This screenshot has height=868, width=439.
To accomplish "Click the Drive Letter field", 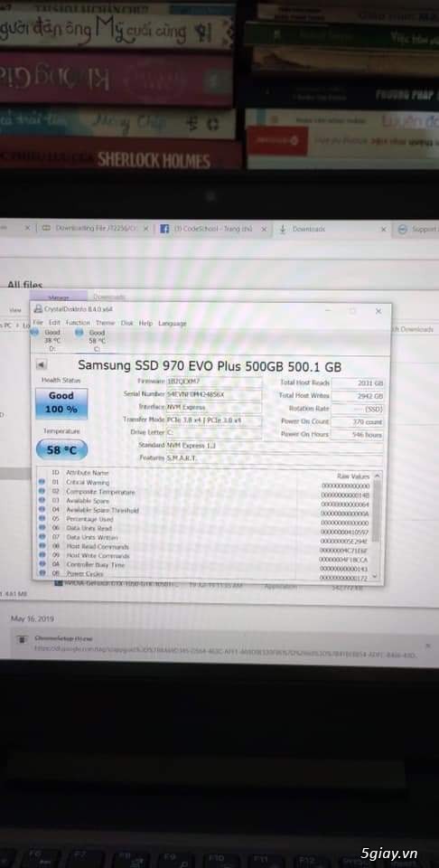I will coord(214,432).
